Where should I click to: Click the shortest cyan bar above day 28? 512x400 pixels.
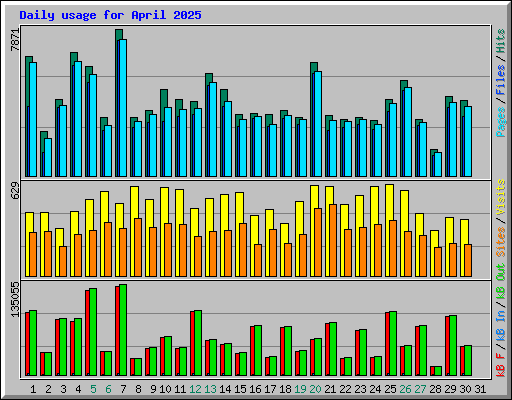[x=438, y=165]
